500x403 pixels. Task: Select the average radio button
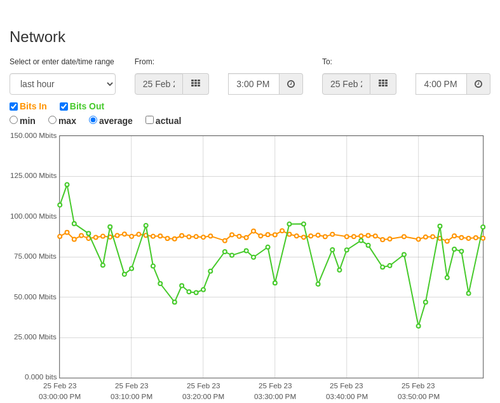[93, 120]
